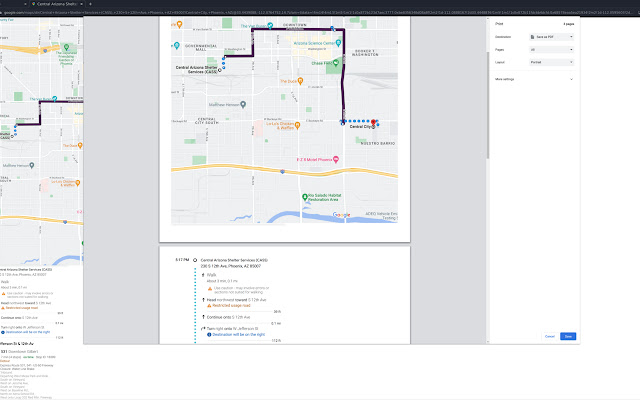Click the Governmental Mall teal marker
This screenshot has height=400, width=640.
(x=176, y=46)
